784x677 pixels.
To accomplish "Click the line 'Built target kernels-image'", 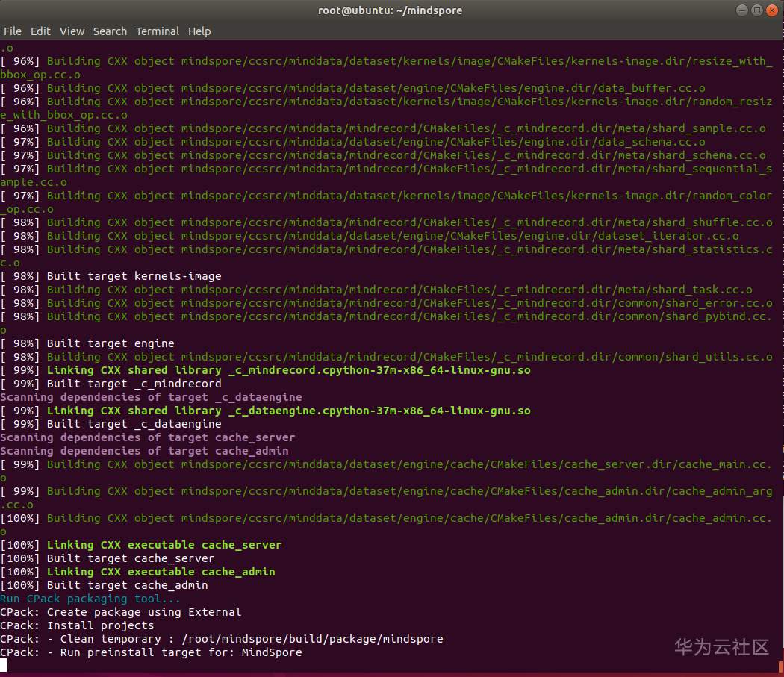I will pyautogui.click(x=111, y=276).
